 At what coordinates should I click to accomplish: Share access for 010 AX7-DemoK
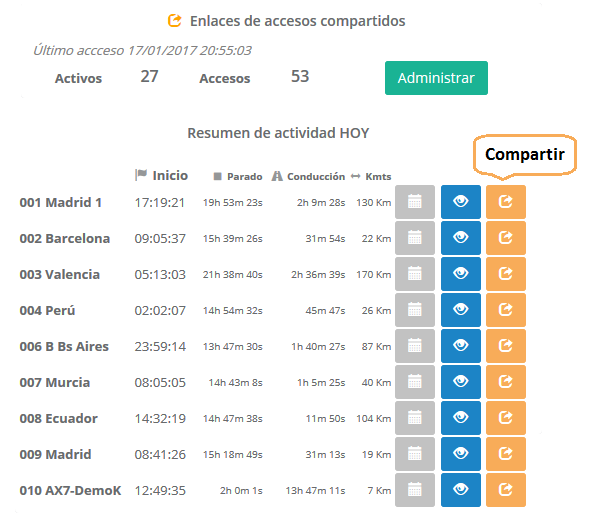tap(505, 490)
